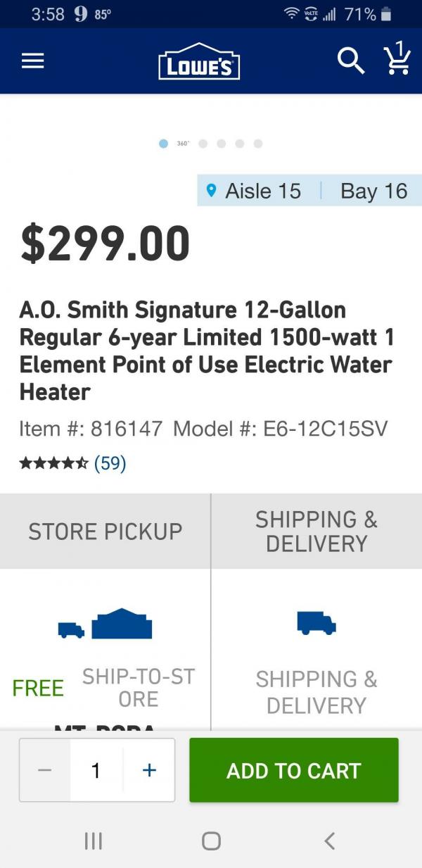Open search with the magnifier icon
Screen dimensions: 422x868
pos(350,61)
